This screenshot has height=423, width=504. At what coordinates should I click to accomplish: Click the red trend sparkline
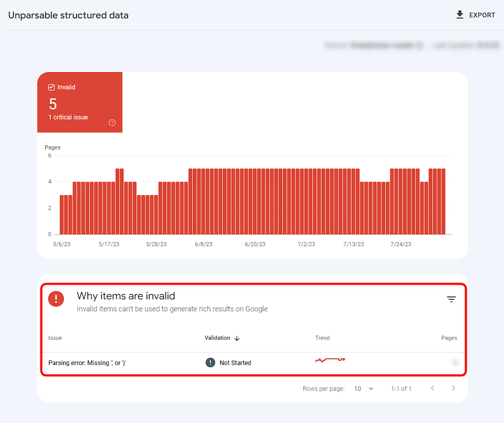[x=330, y=360]
